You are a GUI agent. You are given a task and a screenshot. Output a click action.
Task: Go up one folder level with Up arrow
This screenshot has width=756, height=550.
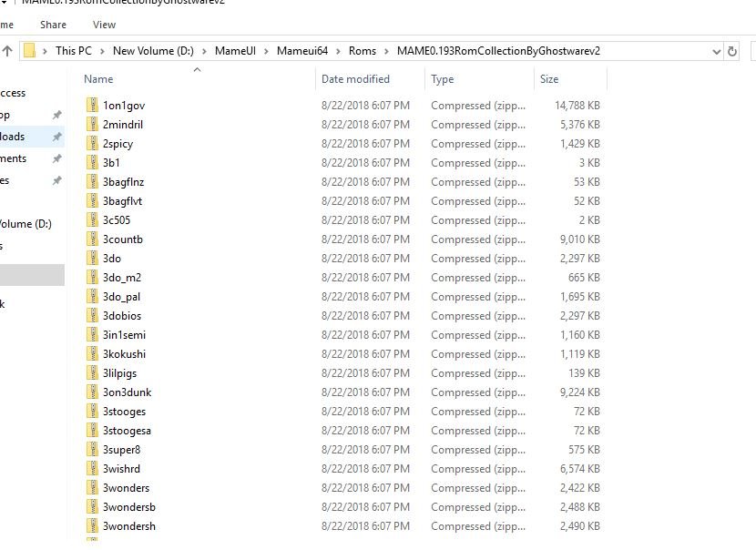click(x=6, y=51)
